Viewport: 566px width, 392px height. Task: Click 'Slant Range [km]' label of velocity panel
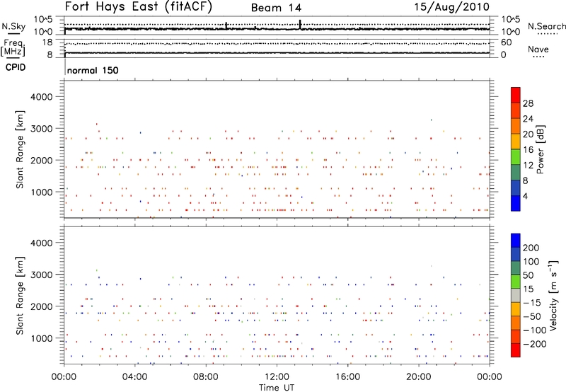click(x=20, y=295)
